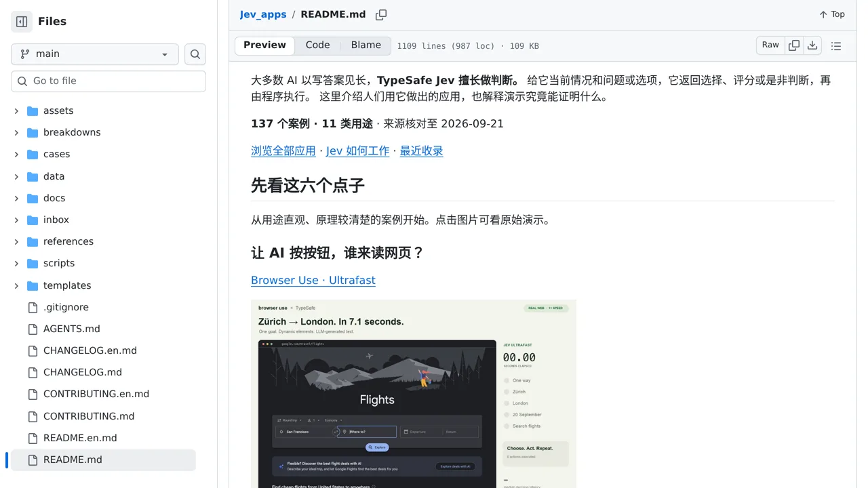Switch to the Blame tab
868x488 pixels.
366,45
